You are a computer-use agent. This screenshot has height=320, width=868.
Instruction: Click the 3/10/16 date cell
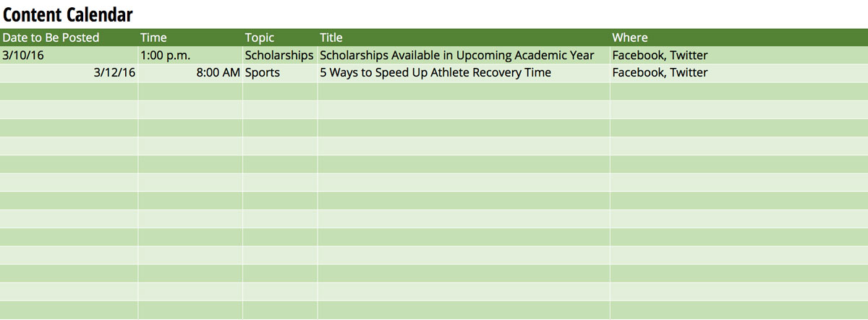[22, 55]
